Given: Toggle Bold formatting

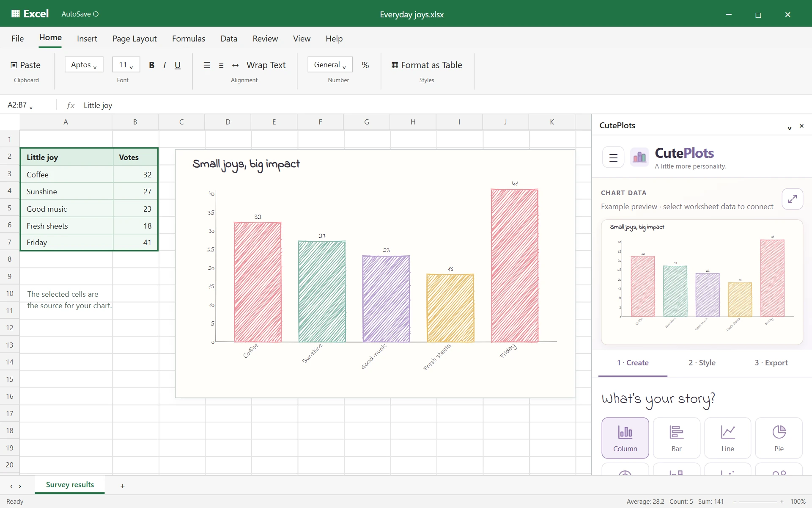Looking at the screenshot, I should click(151, 65).
